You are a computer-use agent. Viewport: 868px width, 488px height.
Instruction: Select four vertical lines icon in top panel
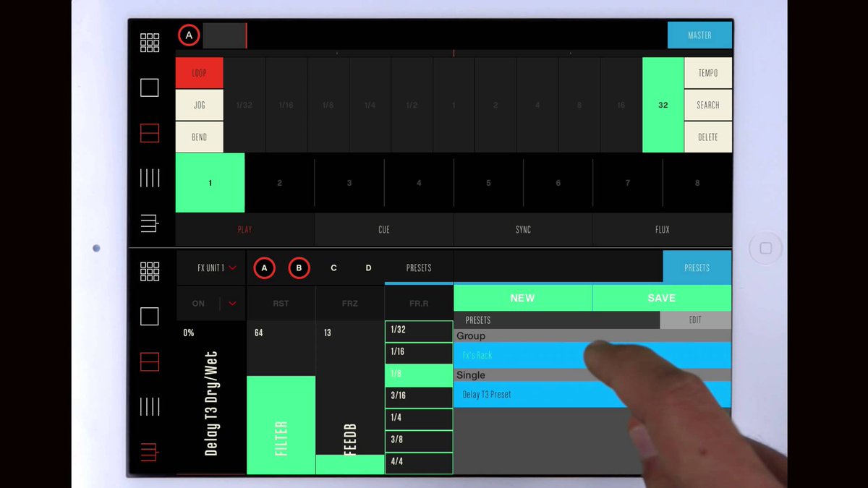150,178
